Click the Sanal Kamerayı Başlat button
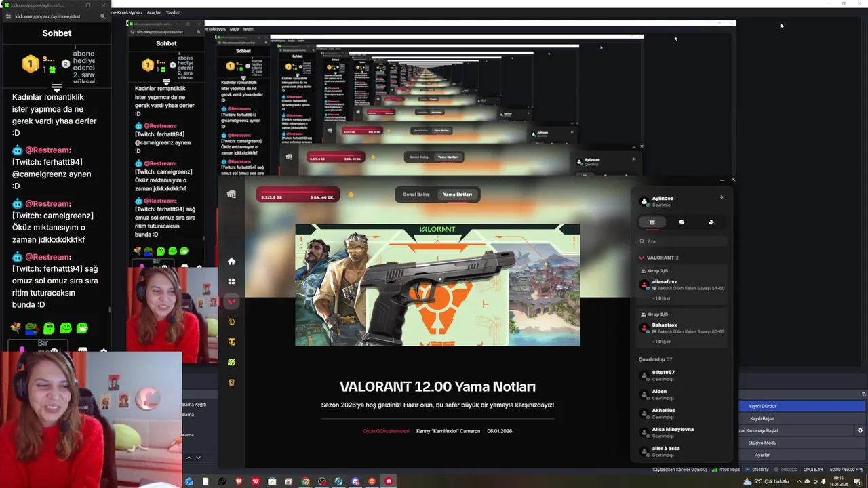The image size is (868, 488). [x=796, y=430]
